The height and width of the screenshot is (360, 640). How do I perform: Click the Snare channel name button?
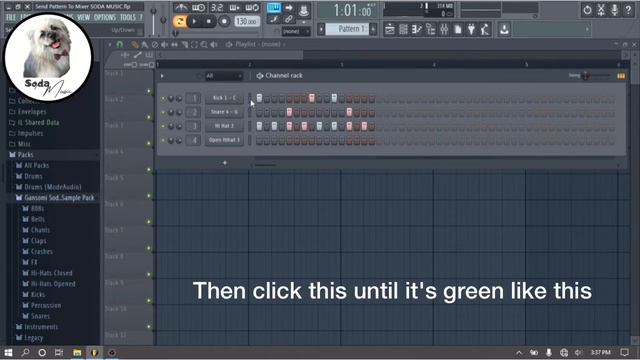coord(224,112)
